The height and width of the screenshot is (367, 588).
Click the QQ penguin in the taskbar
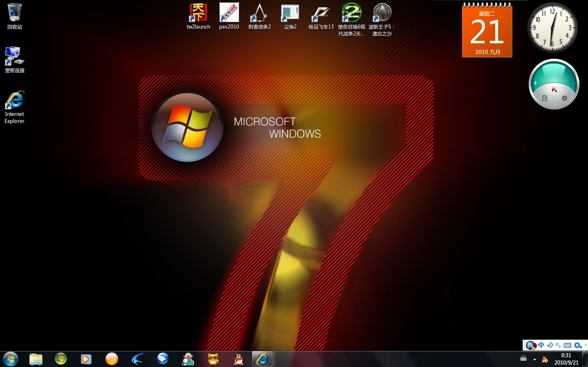coord(239,359)
